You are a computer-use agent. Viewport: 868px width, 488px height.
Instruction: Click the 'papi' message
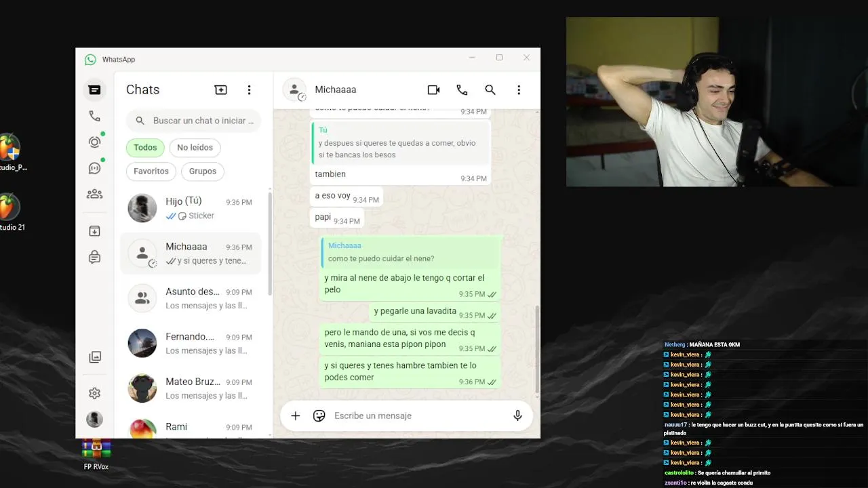(336, 218)
